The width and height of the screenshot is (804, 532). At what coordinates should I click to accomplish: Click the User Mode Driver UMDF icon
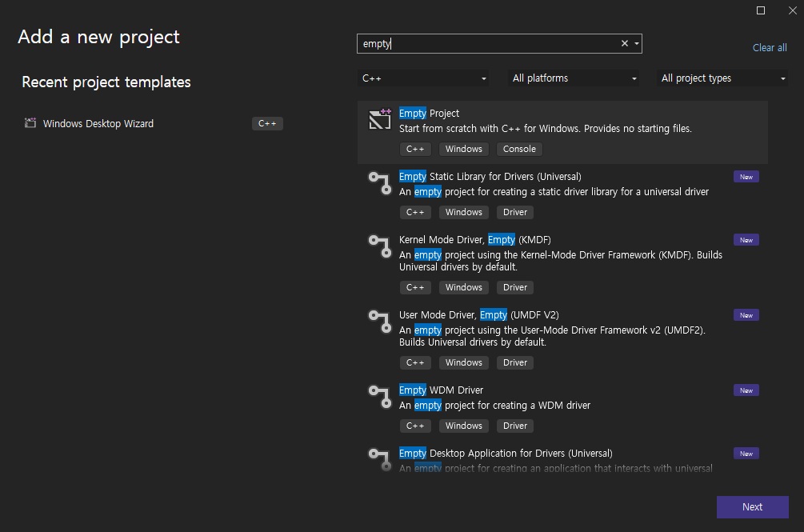tap(378, 321)
